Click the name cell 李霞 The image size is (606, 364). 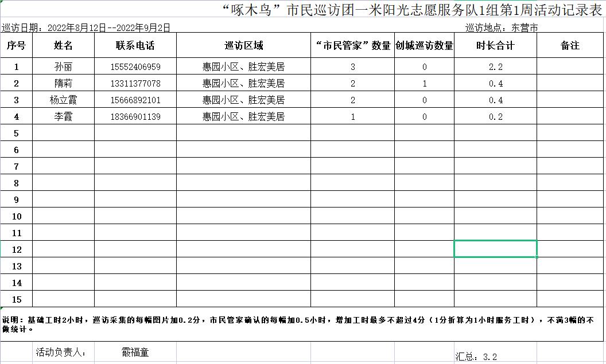(x=63, y=116)
